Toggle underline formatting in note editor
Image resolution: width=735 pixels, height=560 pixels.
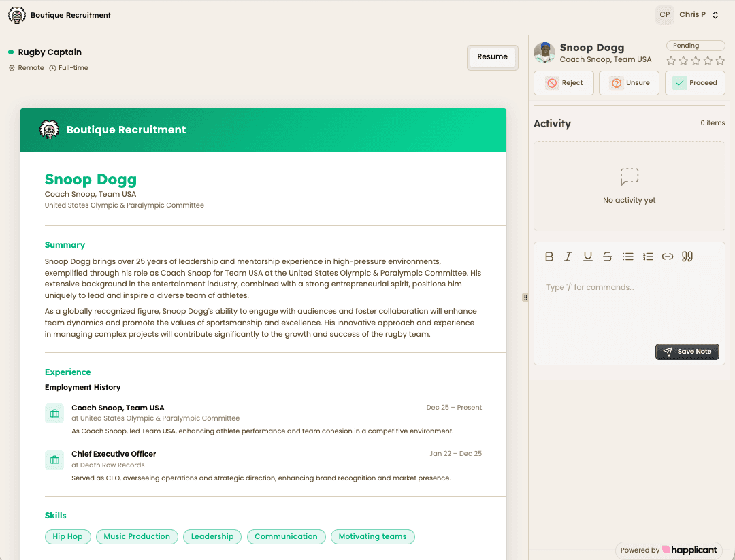[588, 257]
